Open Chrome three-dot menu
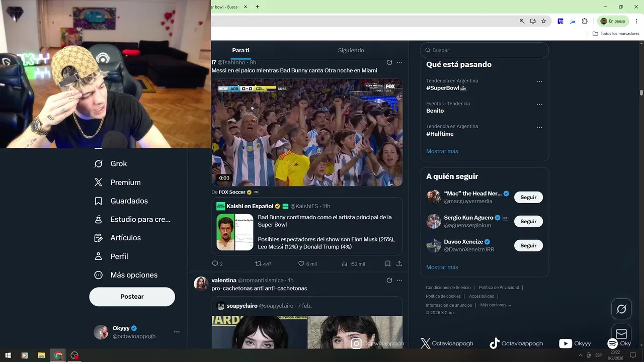Screen dimensions: 644x362 [x=636, y=21]
